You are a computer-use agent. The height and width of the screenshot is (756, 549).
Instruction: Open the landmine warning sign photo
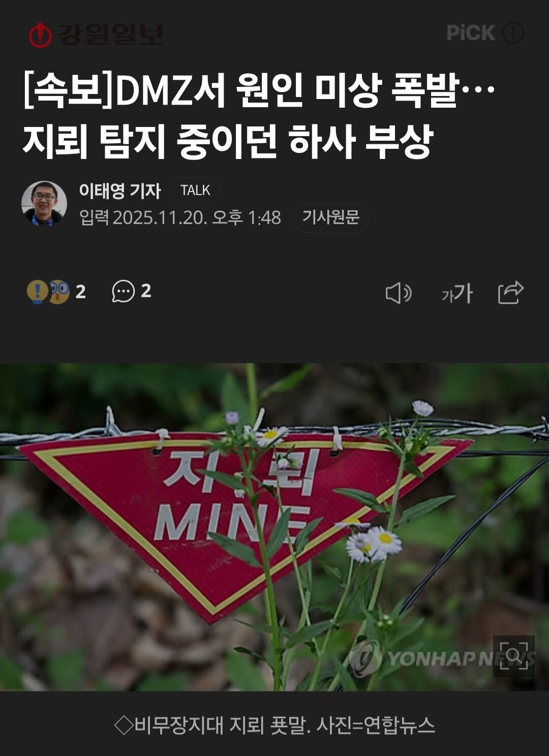(x=274, y=527)
